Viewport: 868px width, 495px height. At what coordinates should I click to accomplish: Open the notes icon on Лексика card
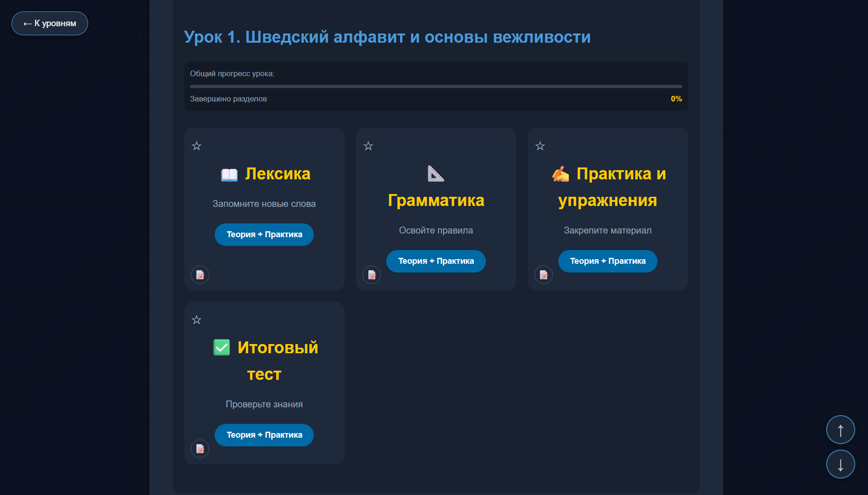[x=200, y=275]
